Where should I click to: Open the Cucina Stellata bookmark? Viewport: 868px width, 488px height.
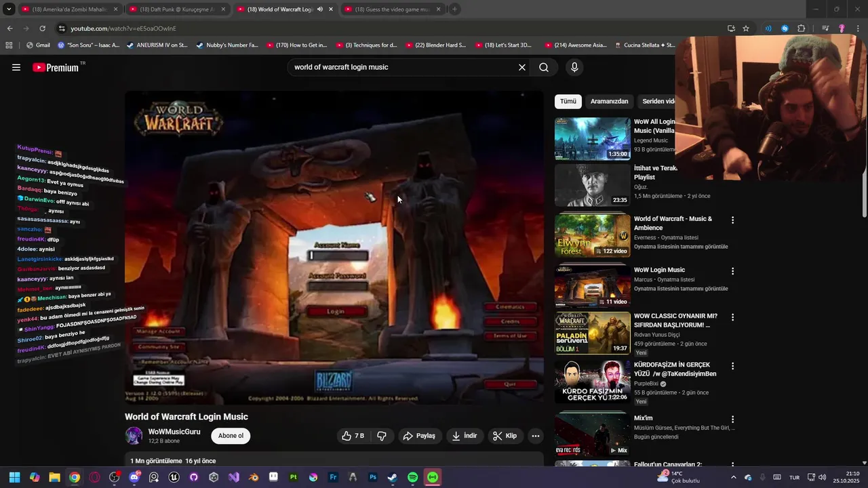click(x=645, y=45)
